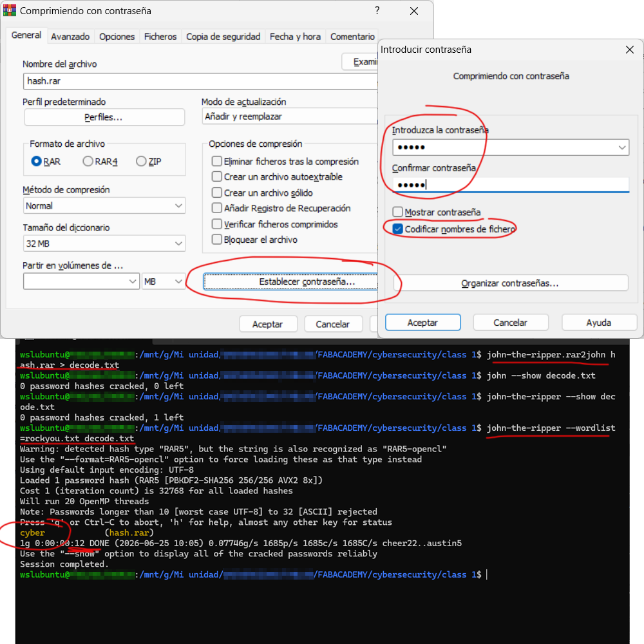
Task: Uncheck Codificar nombres de fichero
Action: [397, 229]
